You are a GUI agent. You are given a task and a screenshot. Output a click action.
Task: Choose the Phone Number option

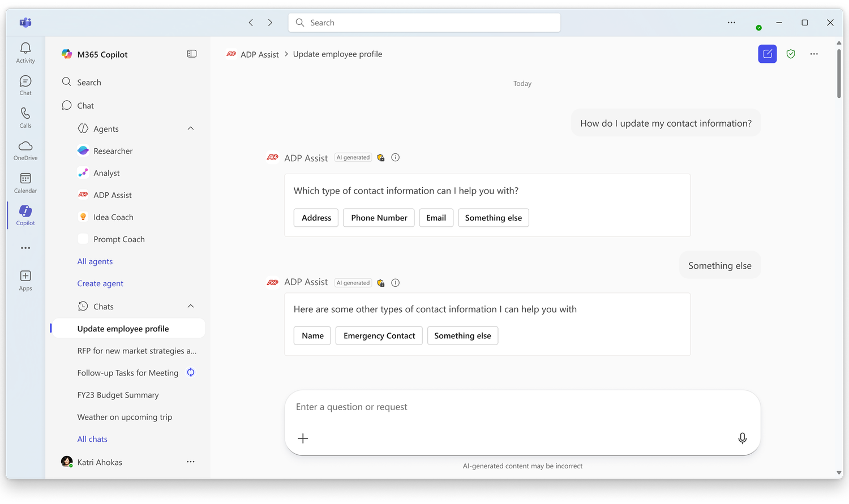pos(379,218)
